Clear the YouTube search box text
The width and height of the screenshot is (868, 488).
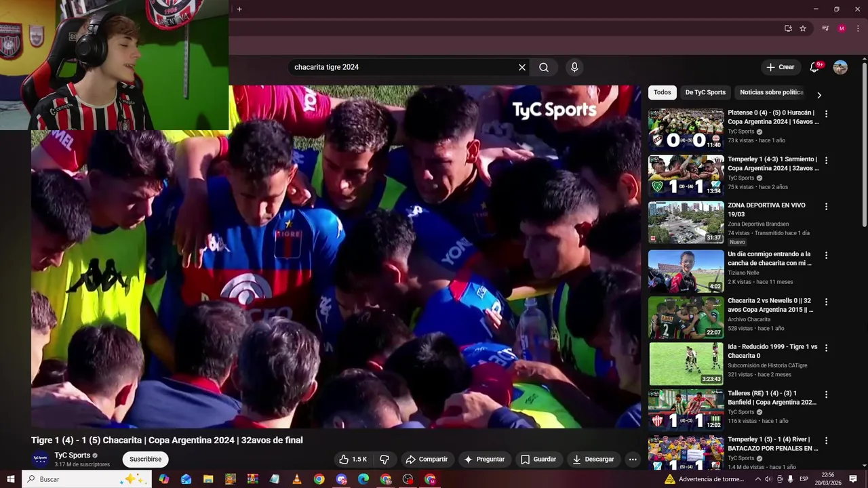tap(522, 67)
